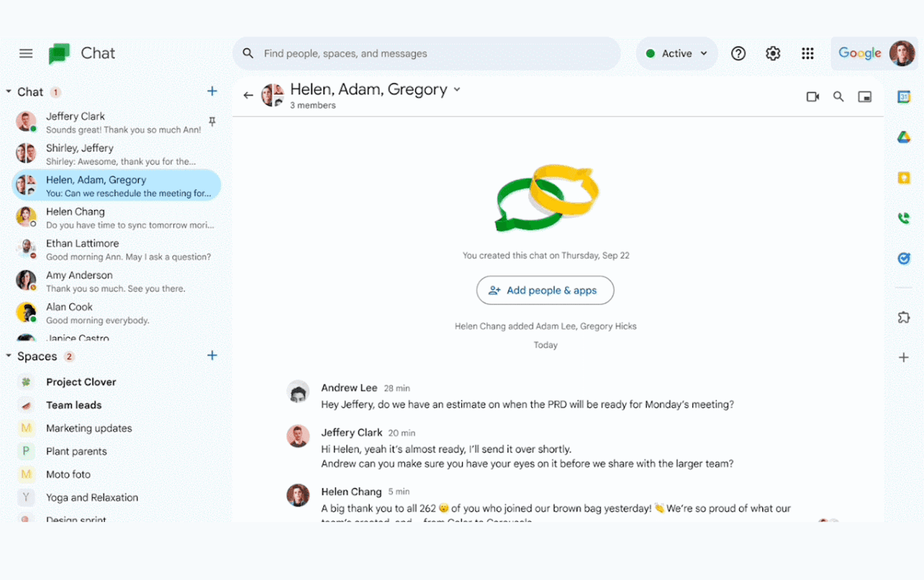The height and width of the screenshot is (580, 924).
Task: Click the Google logo text in the header
Action: tap(860, 53)
